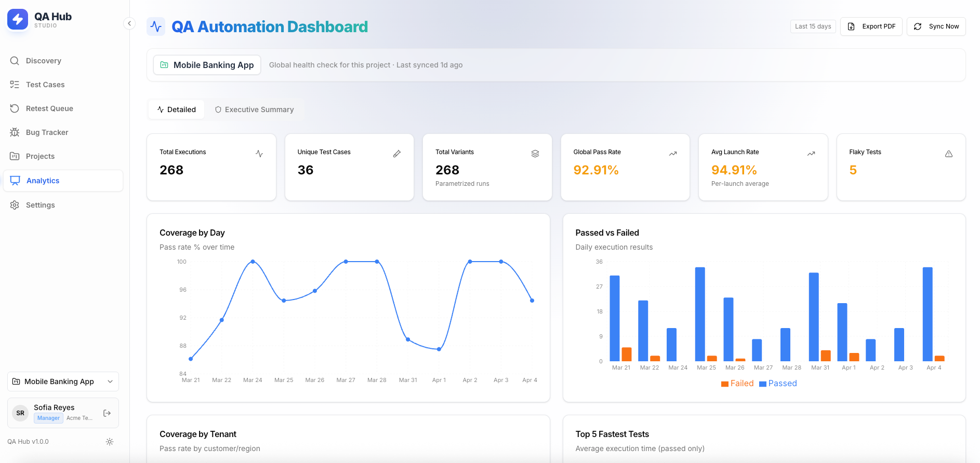Viewport: 980px width, 463px height.
Task: Click the Export PDF file icon
Action: click(851, 26)
